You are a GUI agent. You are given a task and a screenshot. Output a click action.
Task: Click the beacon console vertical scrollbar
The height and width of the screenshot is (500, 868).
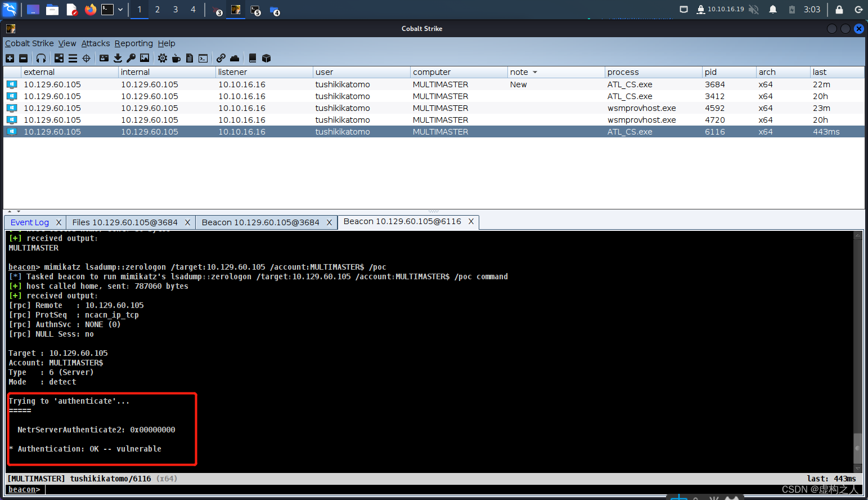858,352
